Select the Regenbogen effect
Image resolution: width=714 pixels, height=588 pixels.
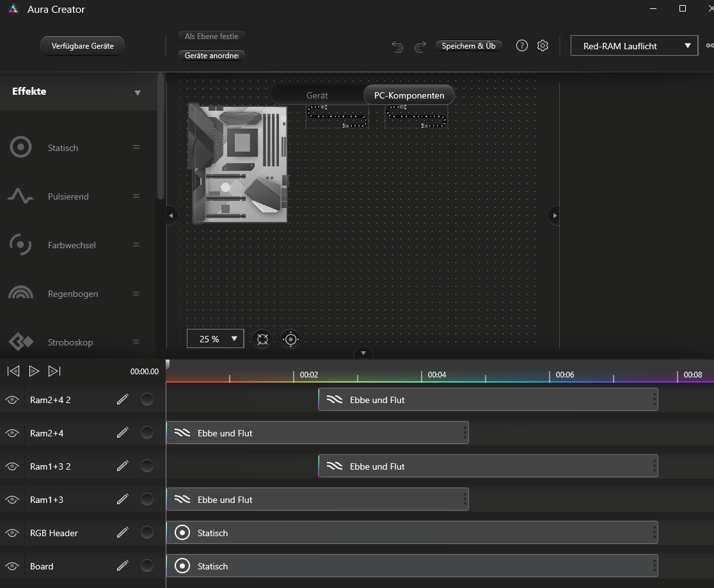(x=73, y=294)
